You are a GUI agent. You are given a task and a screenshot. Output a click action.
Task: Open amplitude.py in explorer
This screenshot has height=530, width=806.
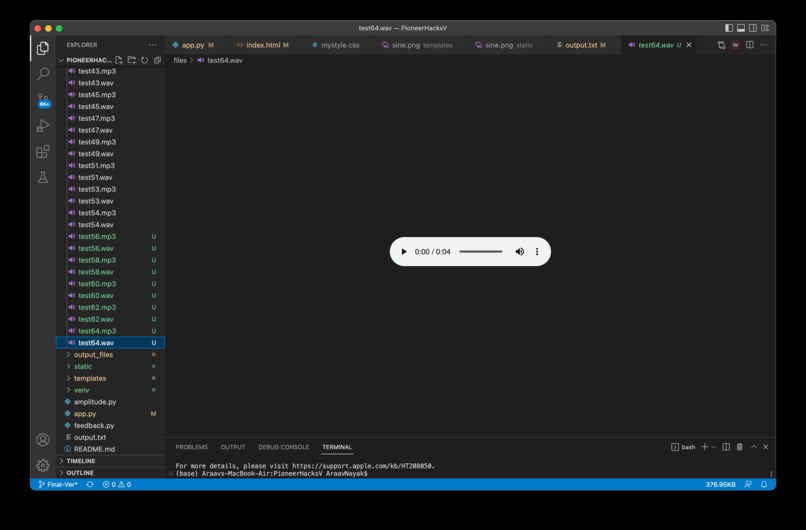point(111,401)
